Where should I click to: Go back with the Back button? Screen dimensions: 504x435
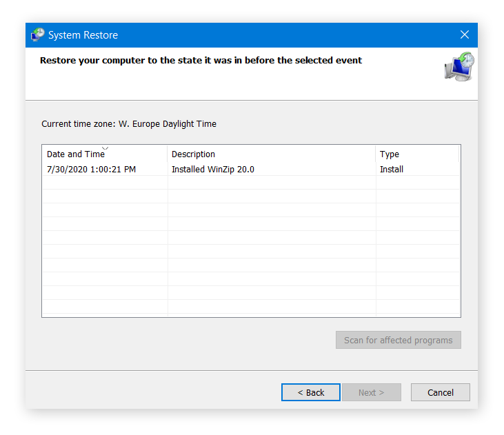(x=311, y=392)
